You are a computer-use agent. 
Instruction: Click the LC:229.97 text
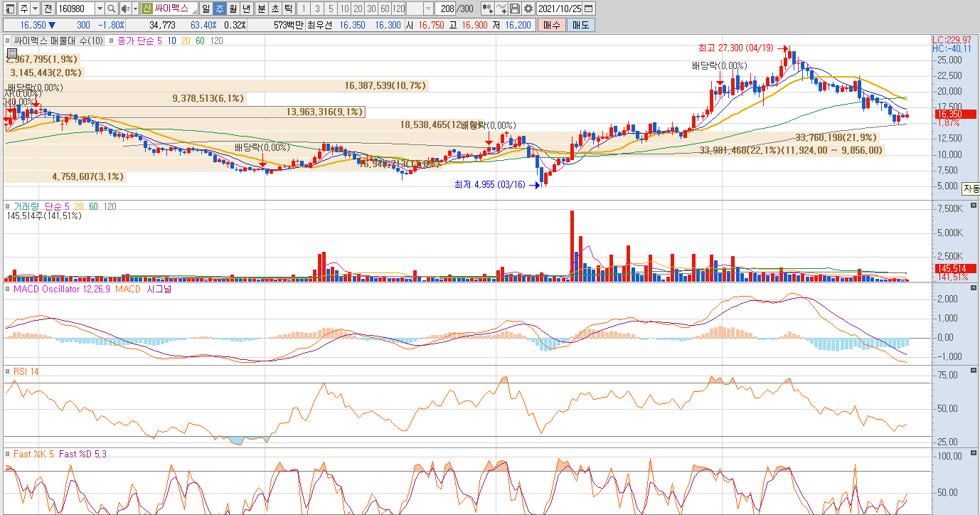[x=952, y=40]
